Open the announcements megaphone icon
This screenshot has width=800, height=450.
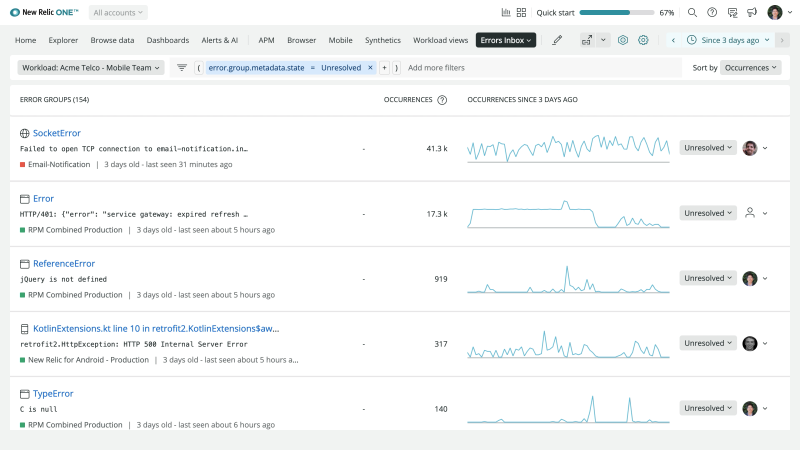[x=752, y=12]
